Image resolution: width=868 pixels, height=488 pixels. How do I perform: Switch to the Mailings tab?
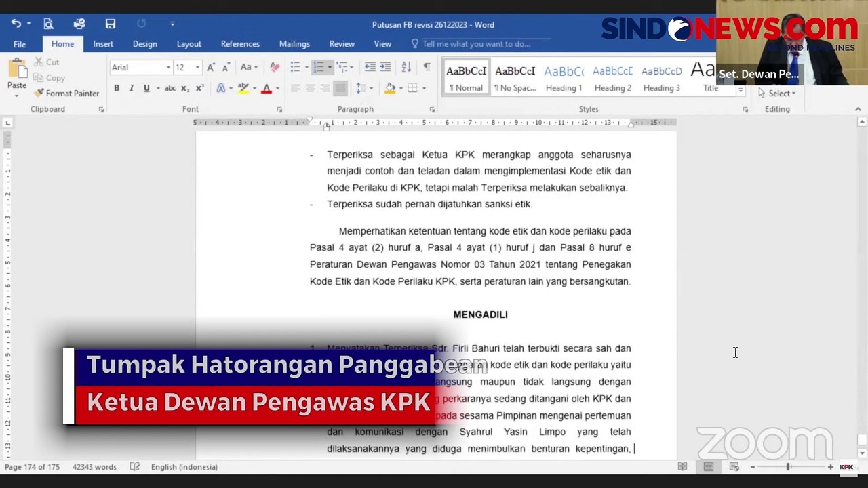(x=294, y=44)
